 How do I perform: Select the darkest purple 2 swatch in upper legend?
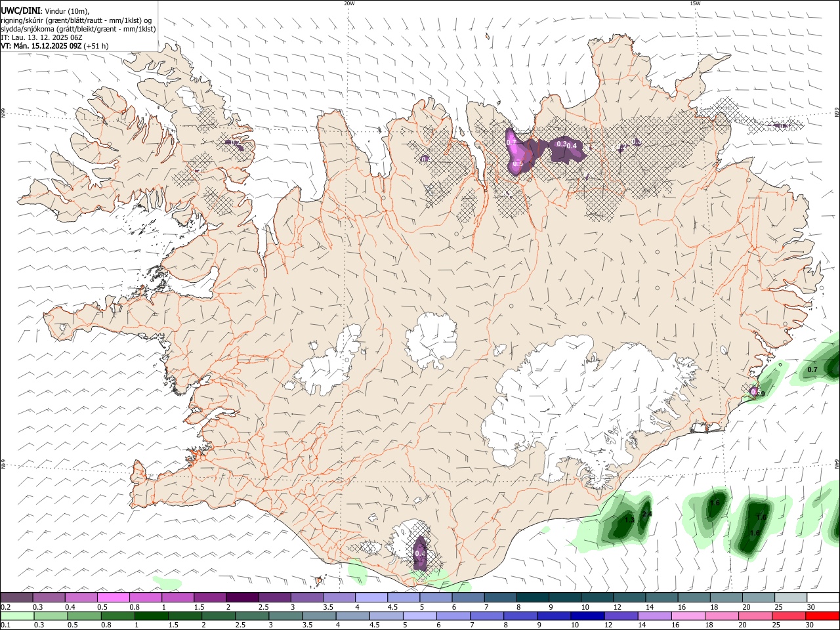(x=242, y=598)
